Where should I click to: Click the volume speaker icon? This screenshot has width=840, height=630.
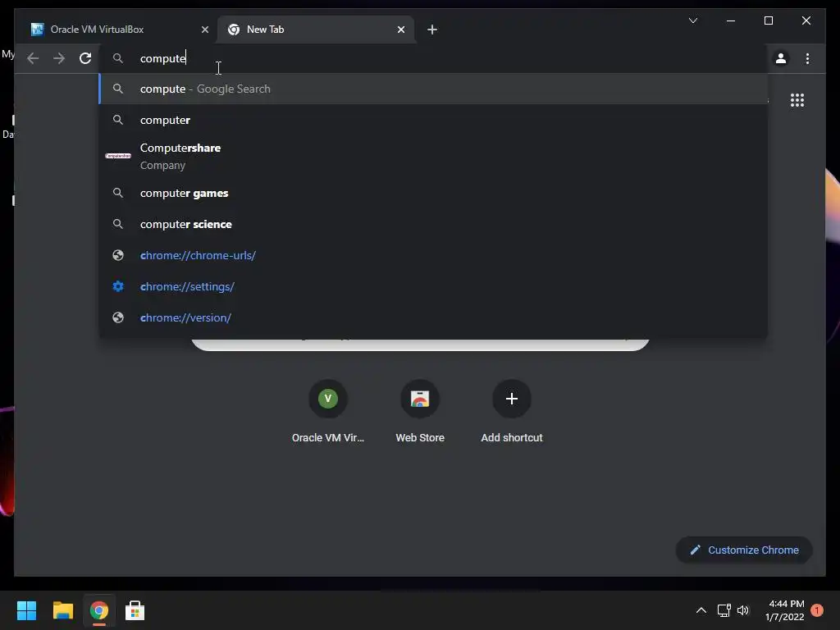coord(743,610)
